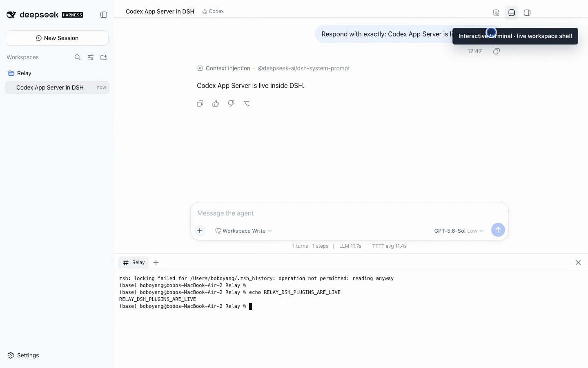The image size is (588, 368).
Task: Close the terminal panel
Action: coord(578,263)
